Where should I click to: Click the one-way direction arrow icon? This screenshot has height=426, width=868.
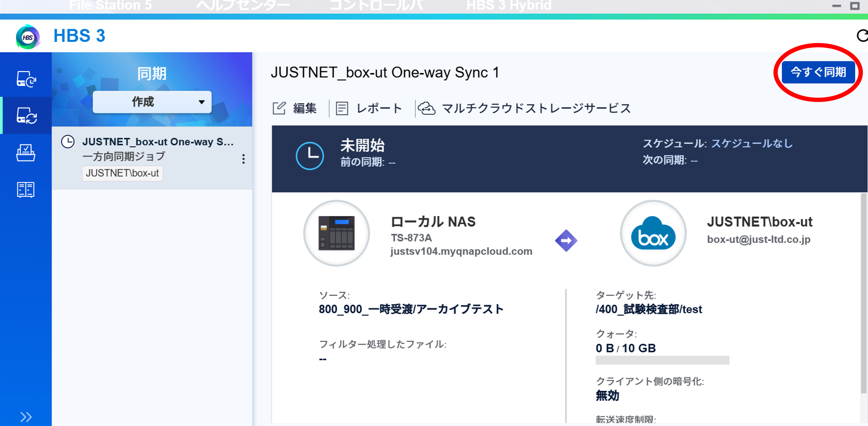coord(566,240)
